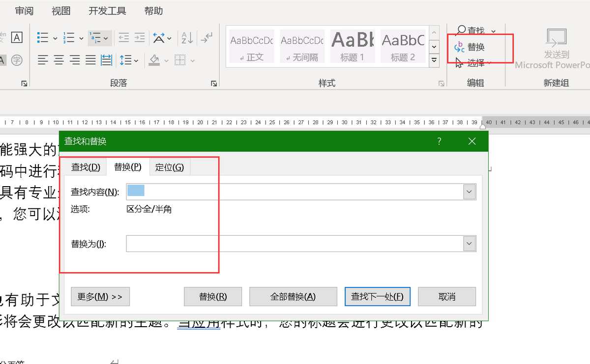This screenshot has width=590, height=364.
Task: Open styles pane dialog launcher
Action: pos(441,84)
